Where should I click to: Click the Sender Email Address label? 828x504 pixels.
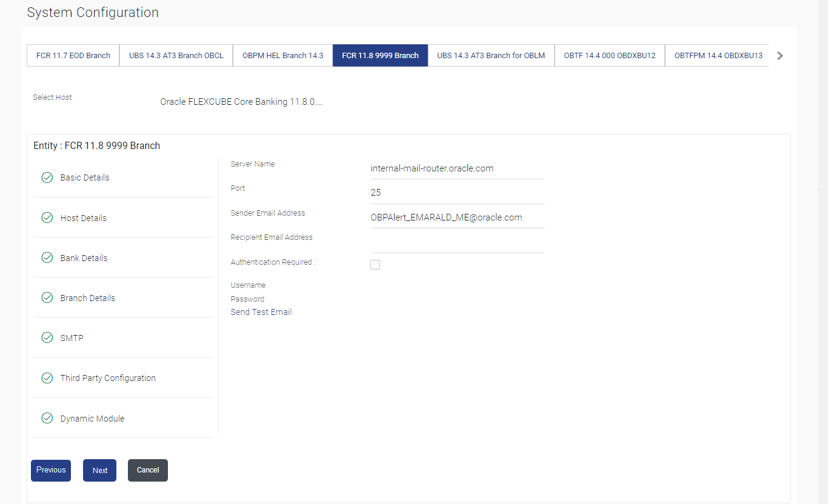268,213
